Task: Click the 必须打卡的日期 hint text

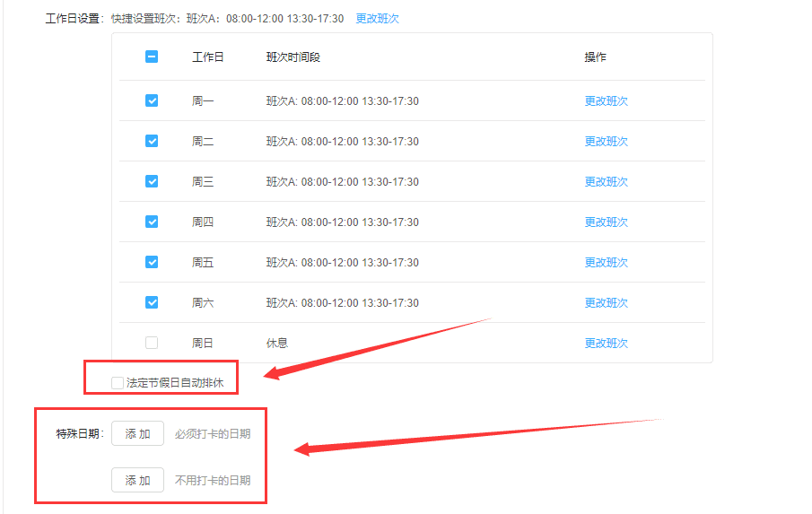Action: [213, 434]
